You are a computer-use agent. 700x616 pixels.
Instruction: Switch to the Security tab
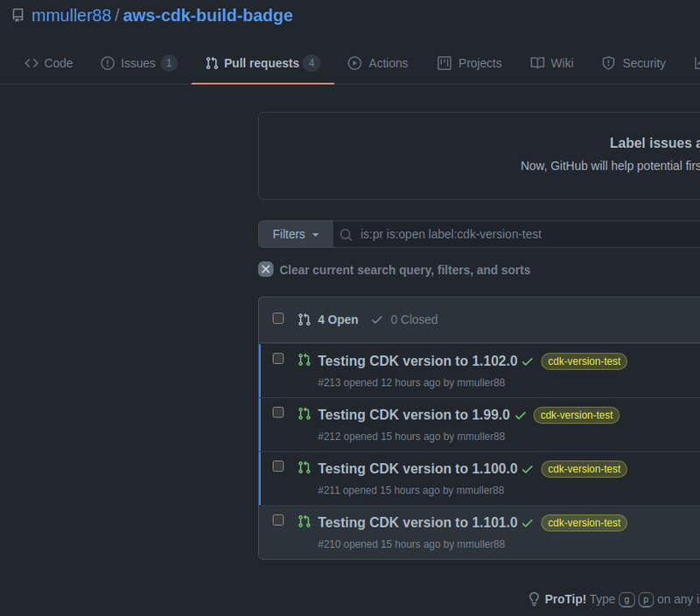point(633,63)
